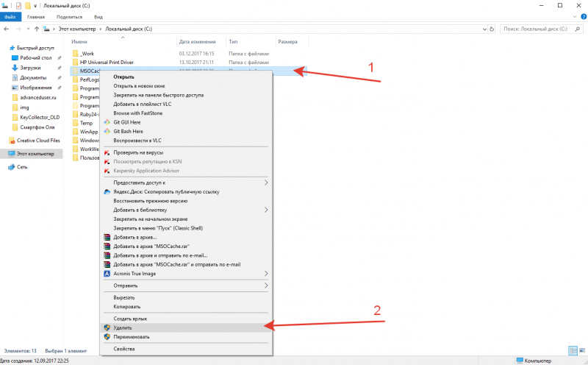Expand the ribbon chevron
Image resolution: width=588 pixels, height=365 pixels.
(x=575, y=16)
